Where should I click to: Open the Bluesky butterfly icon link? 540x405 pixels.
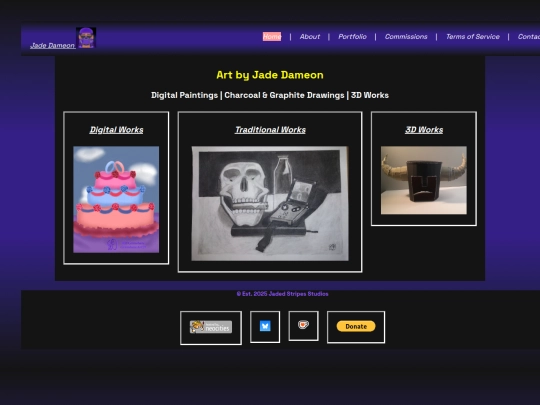(x=265, y=326)
